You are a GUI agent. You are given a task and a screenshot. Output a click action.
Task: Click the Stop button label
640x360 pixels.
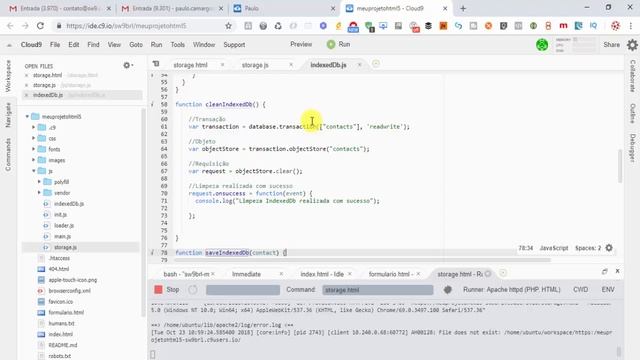pos(173,289)
